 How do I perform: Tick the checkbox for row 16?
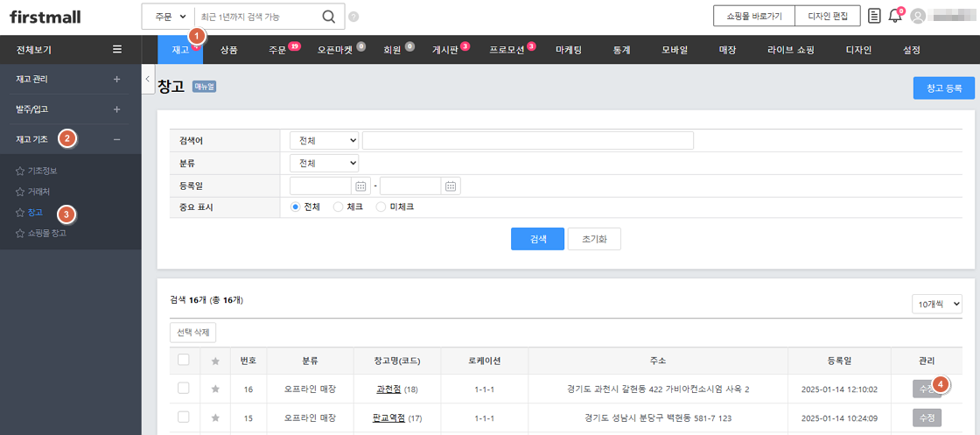tap(183, 389)
